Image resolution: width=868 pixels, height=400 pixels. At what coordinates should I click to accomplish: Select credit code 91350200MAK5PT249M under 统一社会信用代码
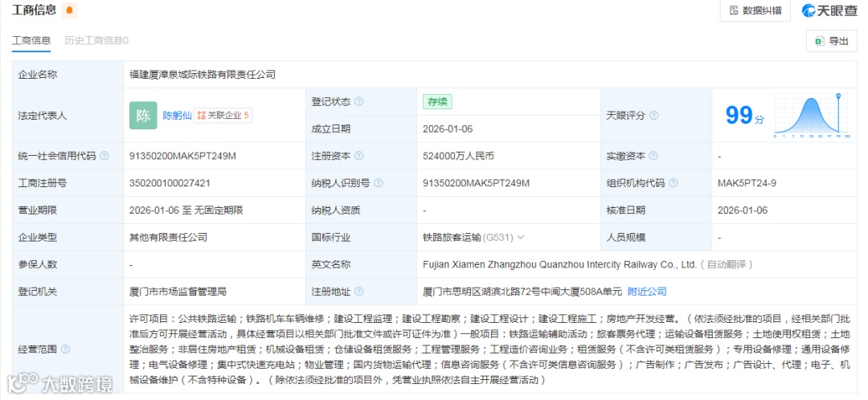(x=182, y=156)
